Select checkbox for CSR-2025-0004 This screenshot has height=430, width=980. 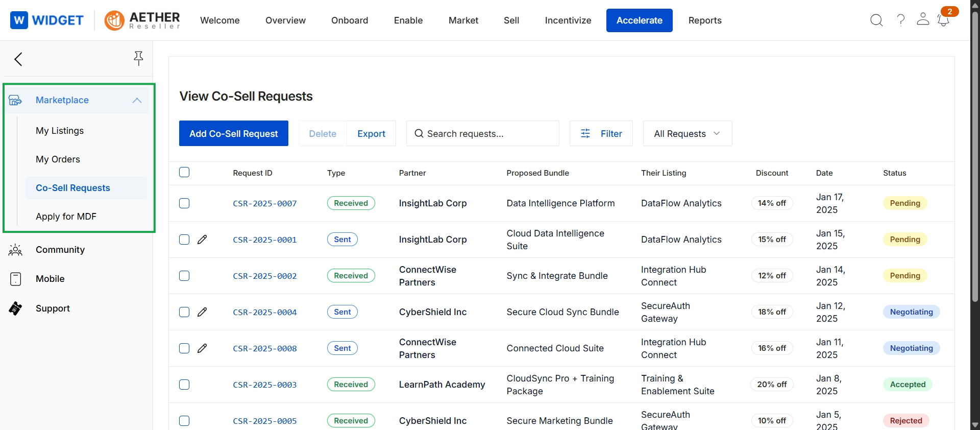(184, 312)
